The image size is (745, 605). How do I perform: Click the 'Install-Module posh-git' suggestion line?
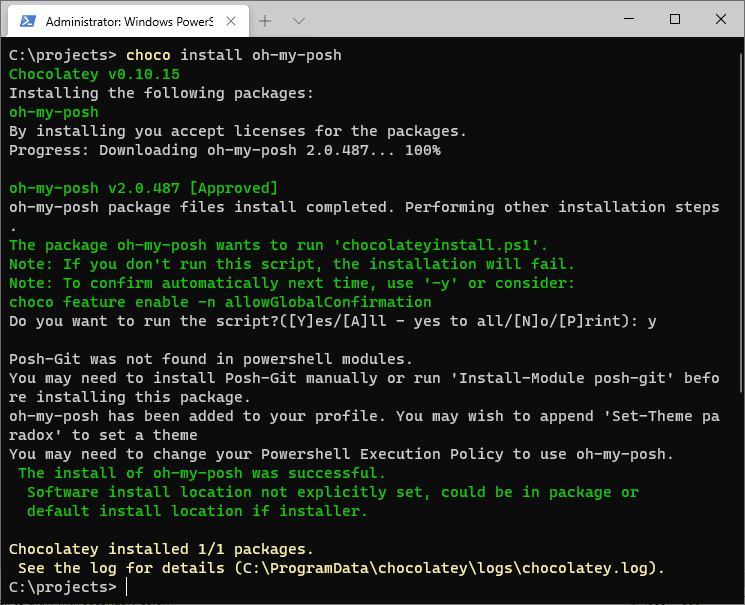(364, 378)
